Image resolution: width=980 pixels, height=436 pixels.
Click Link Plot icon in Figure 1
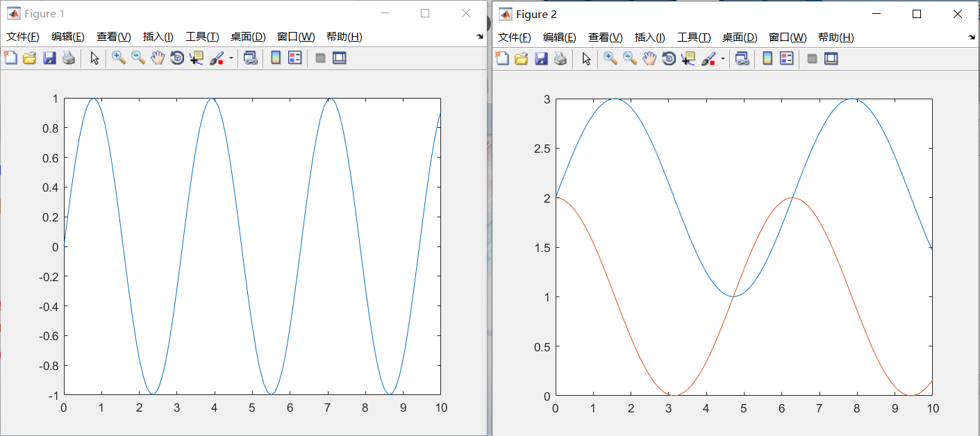pyautogui.click(x=251, y=58)
